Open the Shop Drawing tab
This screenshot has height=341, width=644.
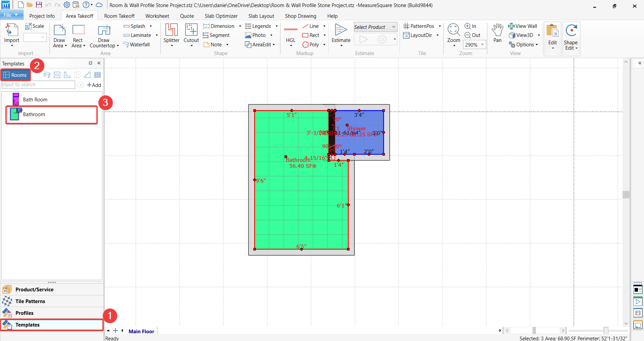[x=301, y=16]
